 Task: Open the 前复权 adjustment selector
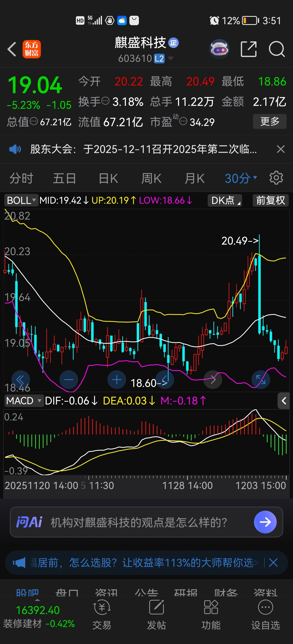click(270, 201)
